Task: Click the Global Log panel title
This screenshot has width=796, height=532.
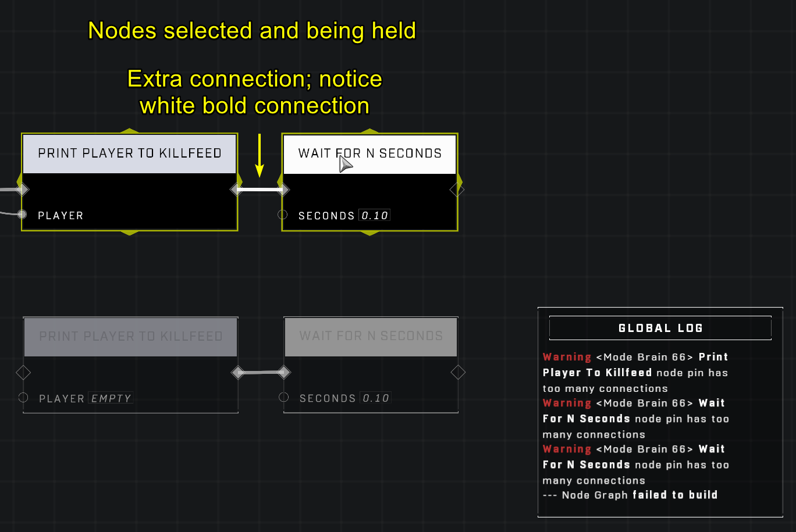Action: click(x=660, y=328)
